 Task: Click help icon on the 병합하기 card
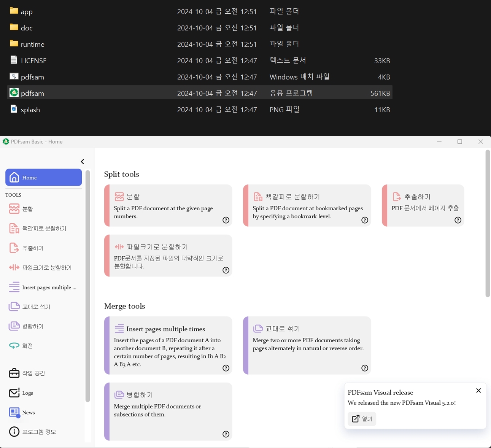(226, 434)
